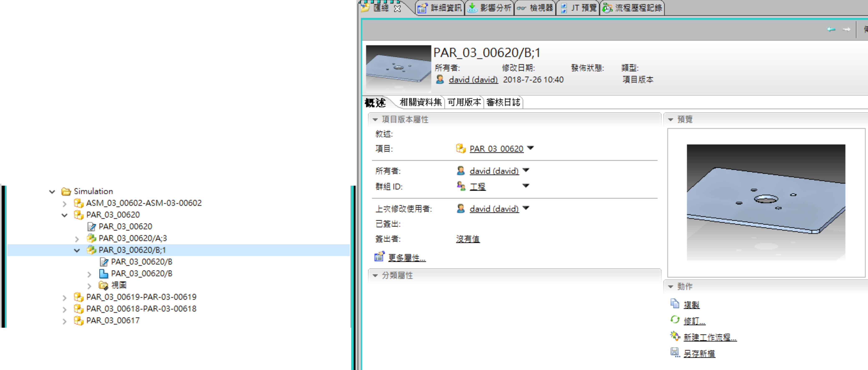Click the 修訂... action link
Screen dimensions: 868x370
694,321
